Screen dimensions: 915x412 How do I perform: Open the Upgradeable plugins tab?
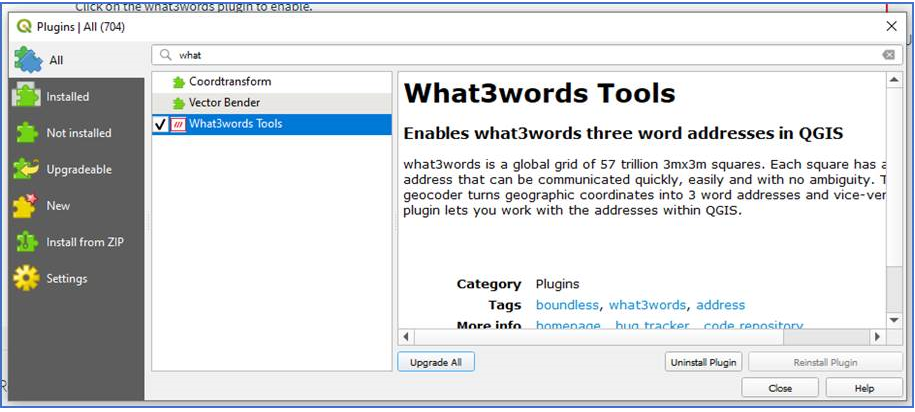tap(76, 169)
